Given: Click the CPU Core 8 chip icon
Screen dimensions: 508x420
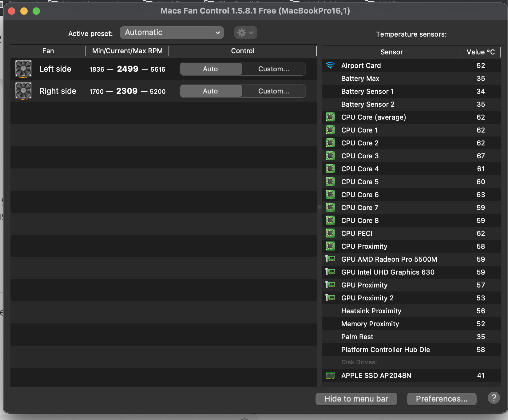Looking at the screenshot, I should point(330,220).
